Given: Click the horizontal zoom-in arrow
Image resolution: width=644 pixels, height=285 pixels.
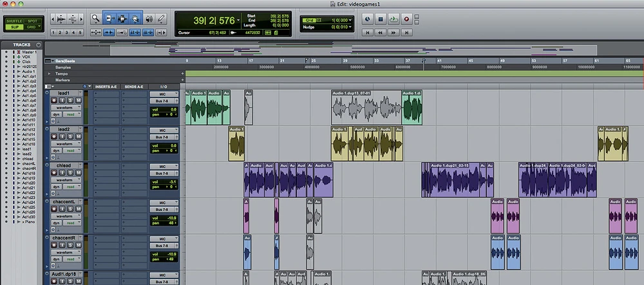Looking at the screenshot, I should tap(82, 19).
